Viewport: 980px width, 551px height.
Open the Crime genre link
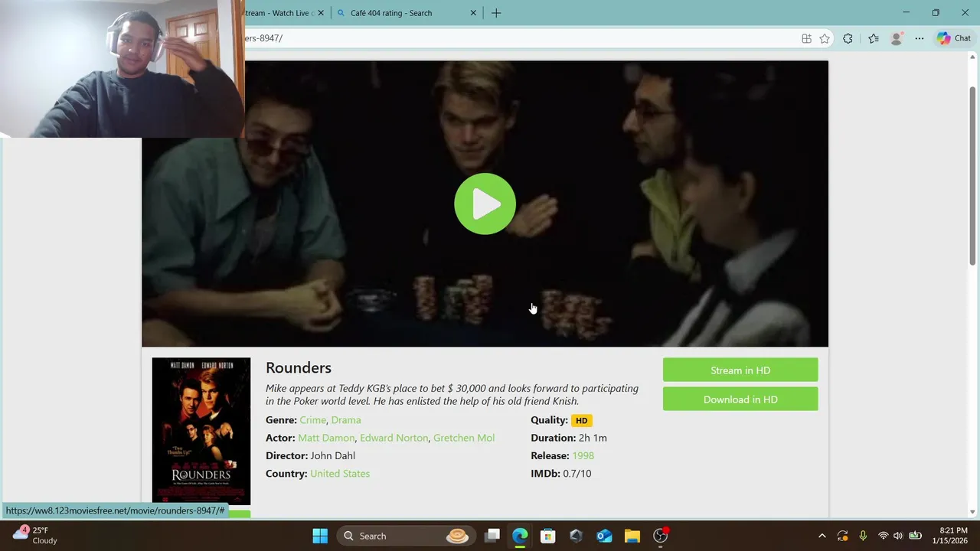coord(312,420)
